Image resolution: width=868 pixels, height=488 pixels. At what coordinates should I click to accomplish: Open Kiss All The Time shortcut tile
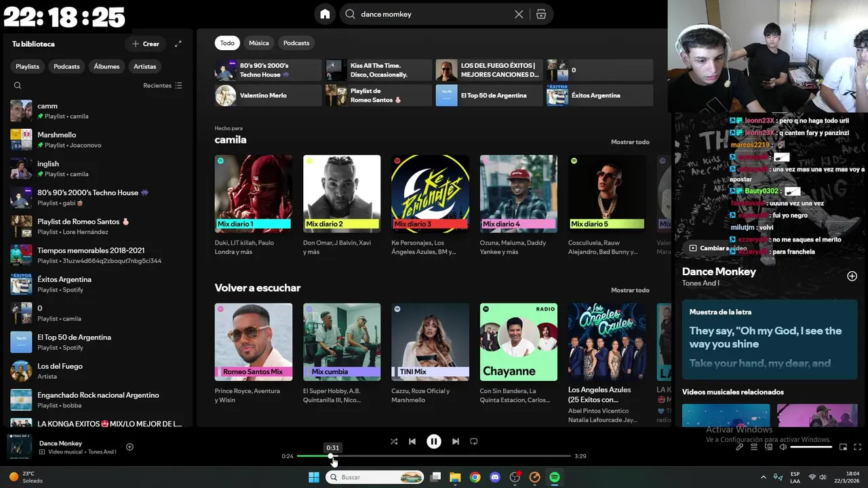click(378, 70)
